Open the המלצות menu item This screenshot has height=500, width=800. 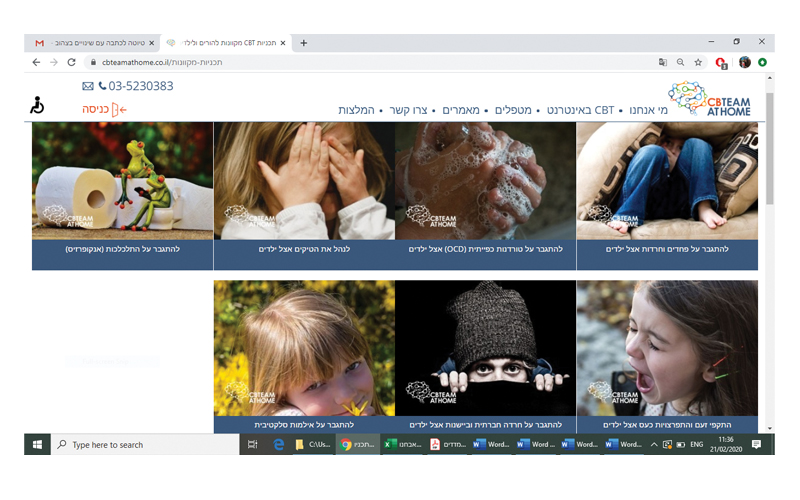pos(356,110)
